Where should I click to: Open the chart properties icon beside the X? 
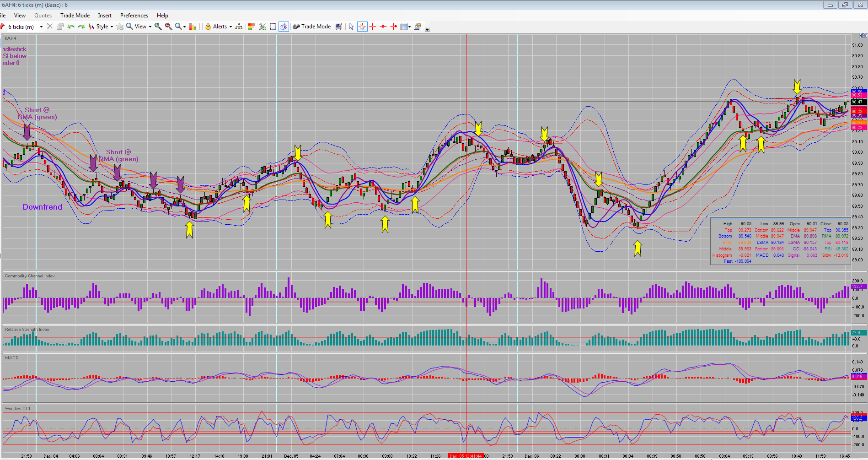60,27
